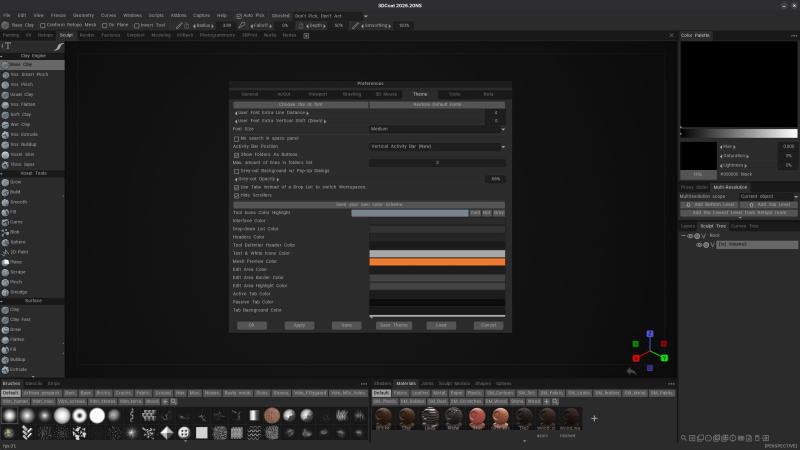The width and height of the screenshot is (800, 450).
Task: Click the curve profile icon above tool list
Action: point(59,46)
